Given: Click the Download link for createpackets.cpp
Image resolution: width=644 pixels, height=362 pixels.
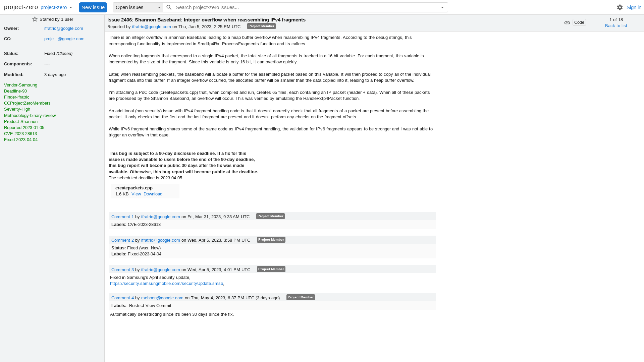Looking at the screenshot, I should (x=153, y=194).
